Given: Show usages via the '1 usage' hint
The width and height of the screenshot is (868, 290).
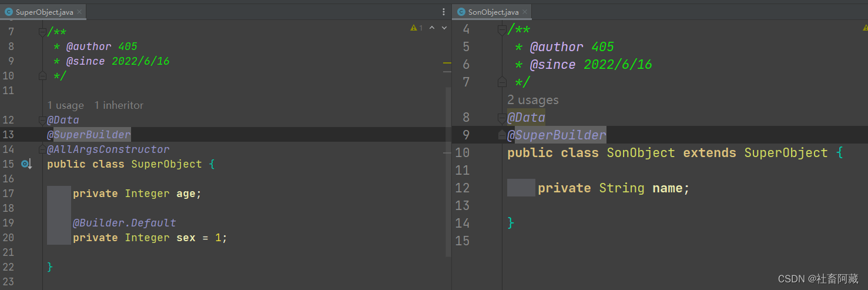Looking at the screenshot, I should (x=65, y=105).
